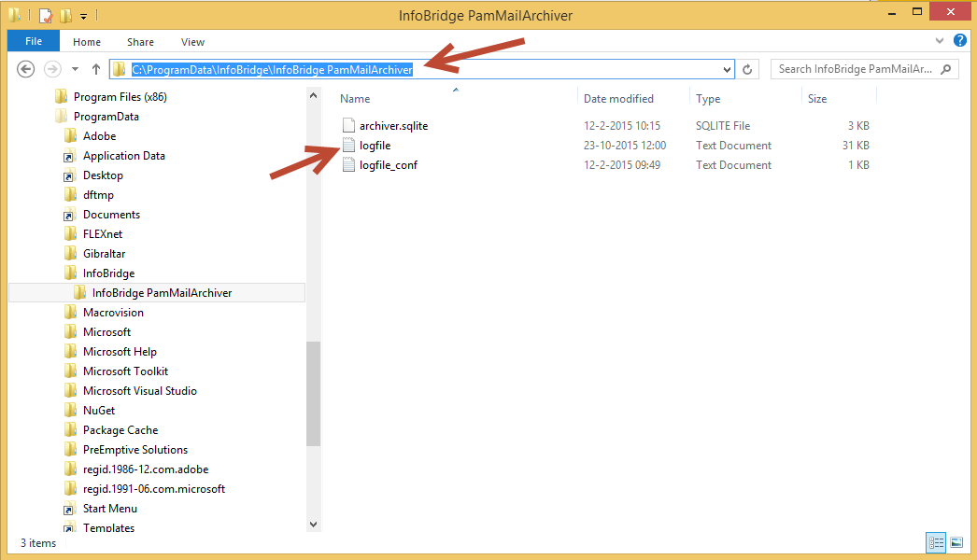Select the Documents shortcut in tree
Viewport: 977px width, 560px height.
click(111, 215)
